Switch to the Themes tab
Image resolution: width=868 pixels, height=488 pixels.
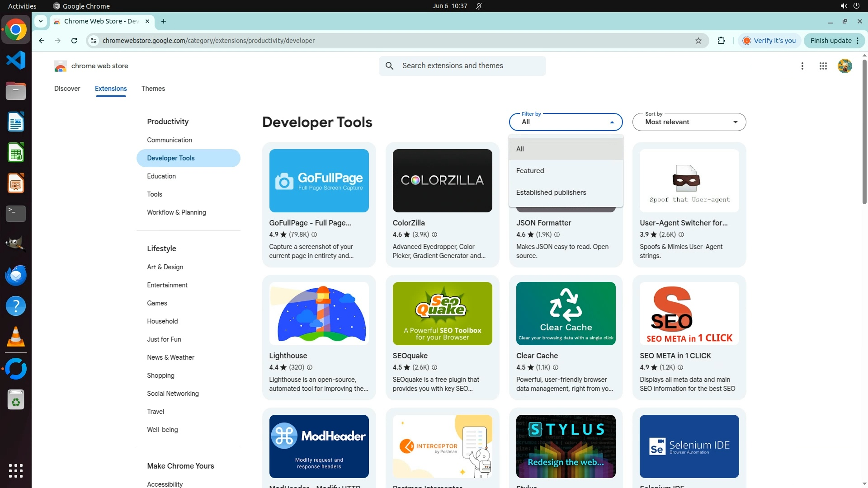point(153,89)
